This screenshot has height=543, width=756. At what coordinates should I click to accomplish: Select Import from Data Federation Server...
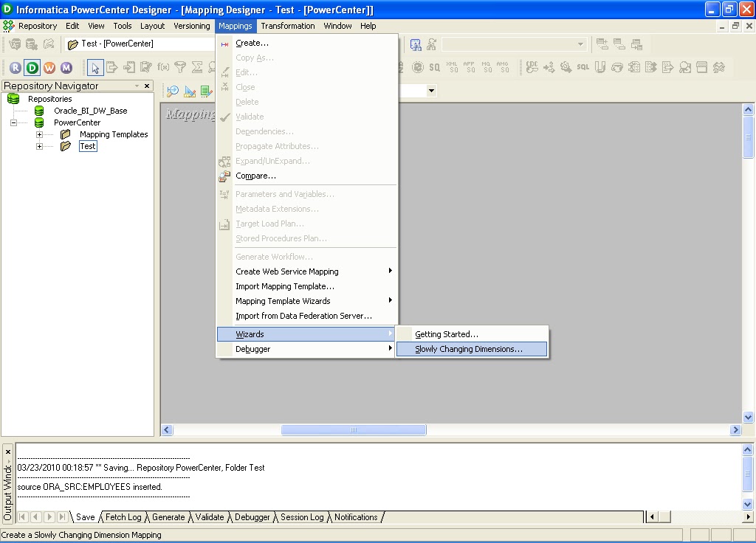coord(307,316)
